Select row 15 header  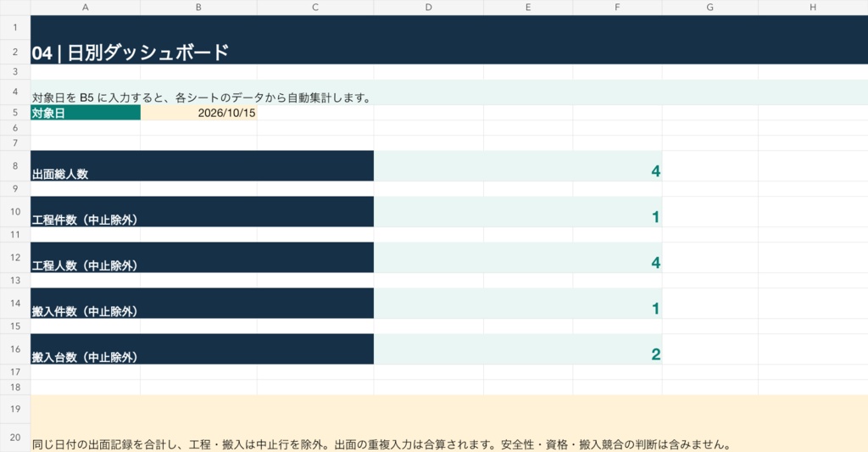click(15, 326)
